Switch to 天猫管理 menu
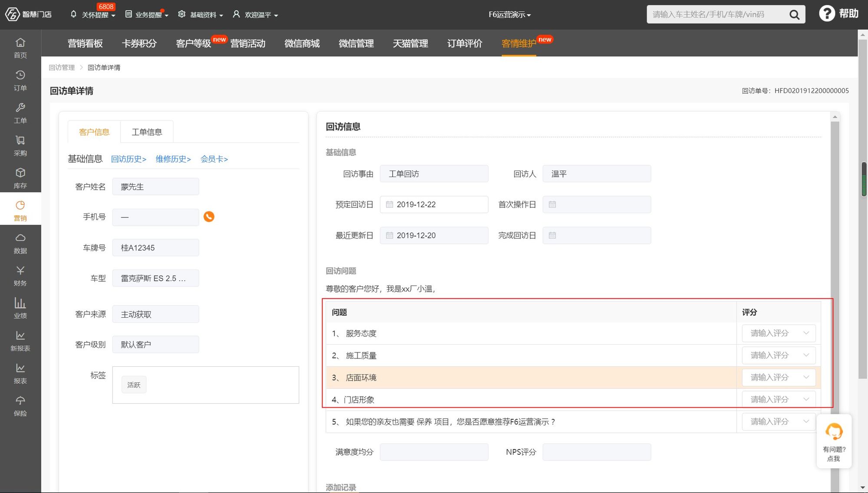The image size is (868, 493). [411, 43]
